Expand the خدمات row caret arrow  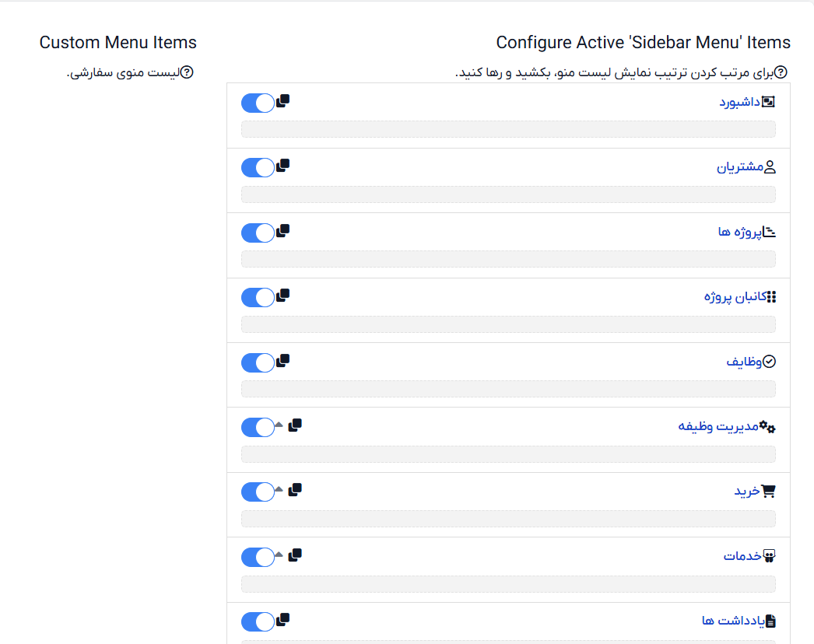pyautogui.click(x=279, y=555)
